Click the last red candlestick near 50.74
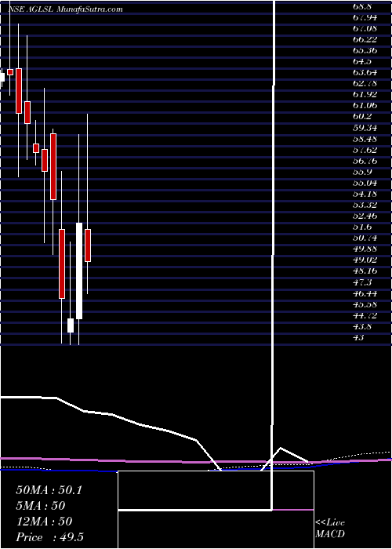The width and height of the screenshot is (392, 549). click(88, 245)
